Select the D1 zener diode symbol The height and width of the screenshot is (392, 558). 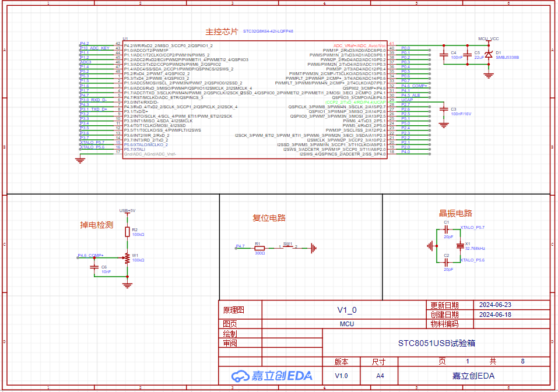pyautogui.click(x=489, y=55)
